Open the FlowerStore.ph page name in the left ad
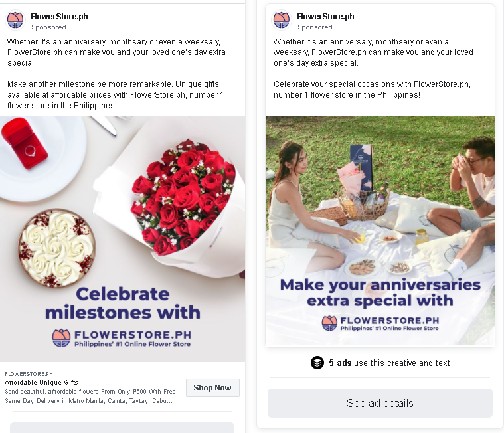 pyautogui.click(x=59, y=17)
